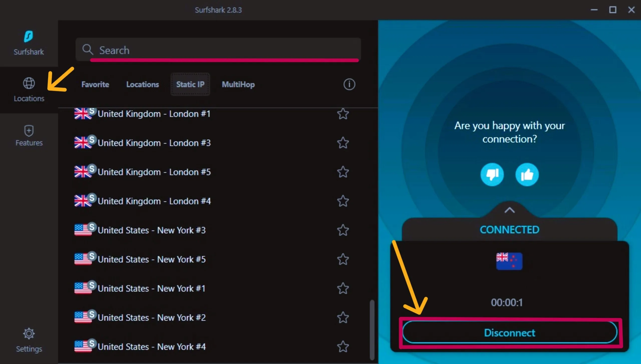641x364 pixels.
Task: Switch to the MultiHop tab
Action: click(x=238, y=84)
